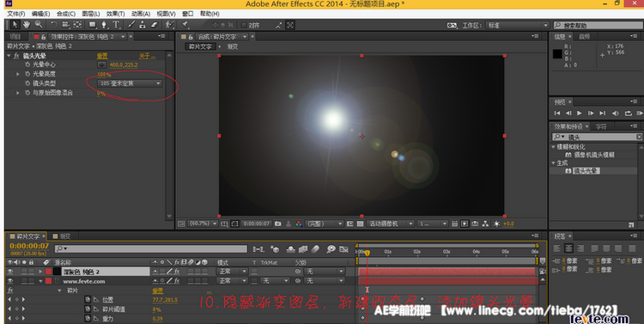The image size is (644, 324).
Task: Open the composition mini-flowchart icon in timeline
Action: [258, 249]
